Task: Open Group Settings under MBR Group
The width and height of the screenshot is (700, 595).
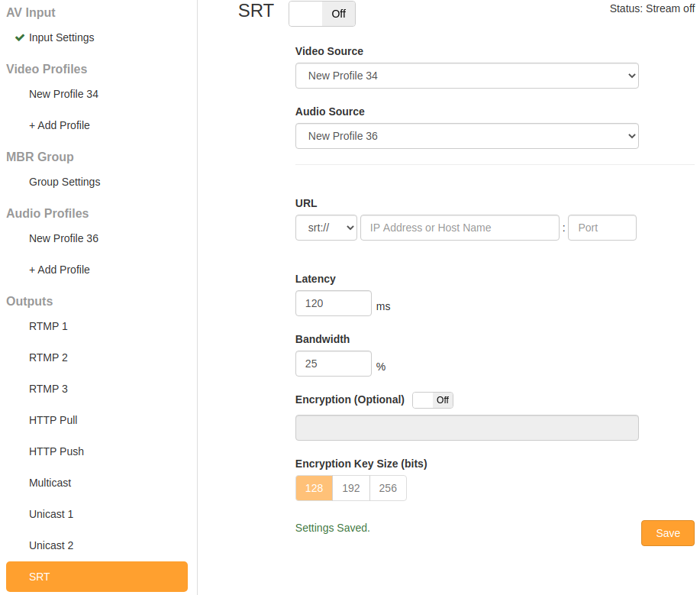Action: (64, 182)
